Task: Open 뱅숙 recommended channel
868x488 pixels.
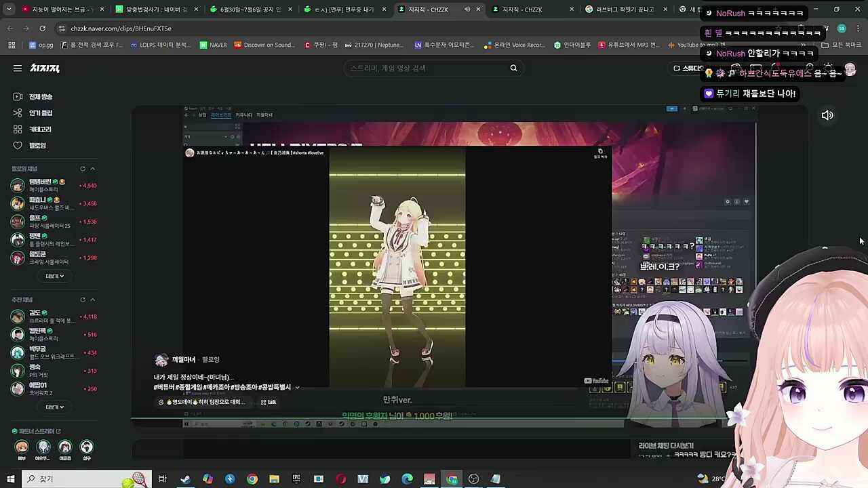Action: (x=54, y=371)
